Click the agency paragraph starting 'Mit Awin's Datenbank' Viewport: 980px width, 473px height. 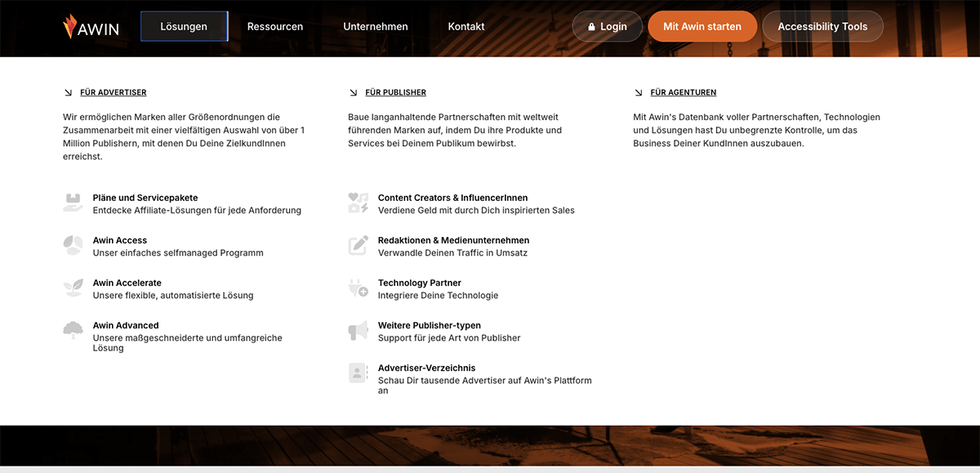(756, 130)
